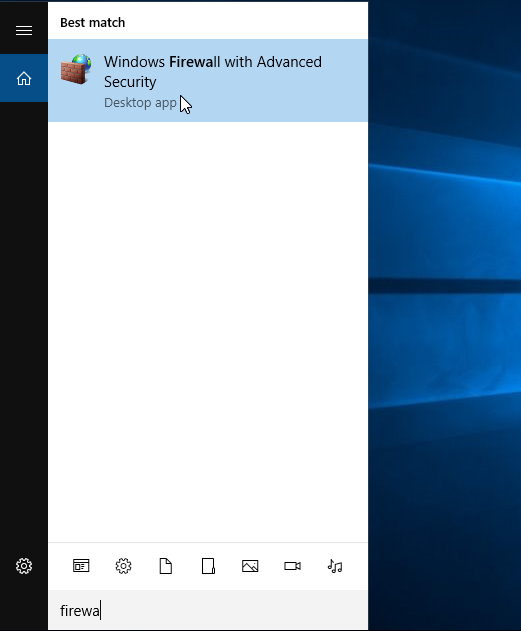The height and width of the screenshot is (631, 521).
Task: Filter search results by Settings gear icon
Action: click(123, 566)
